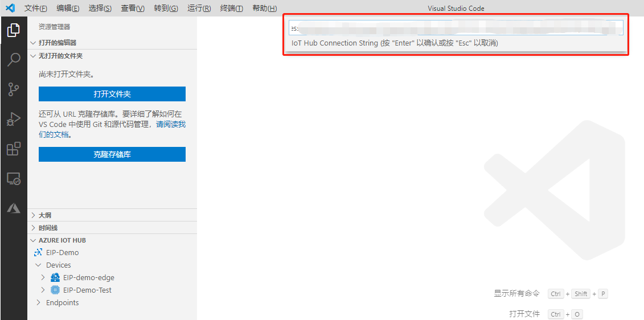Image resolution: width=644 pixels, height=320 pixels.
Task: Click the IoT Hub connection string input
Action: pos(456,28)
